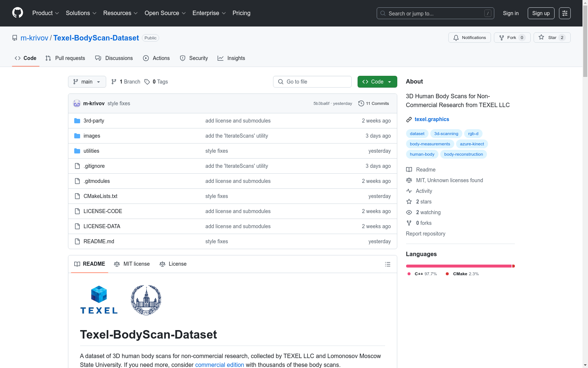Viewport: 588px width, 368px height.
Task: Select the README tab in file viewer
Action: [90, 264]
